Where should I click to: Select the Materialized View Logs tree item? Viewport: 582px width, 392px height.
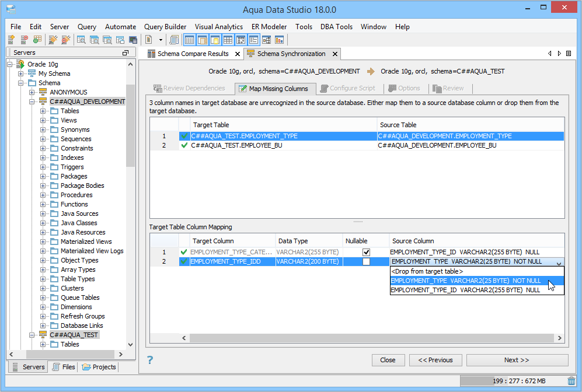click(92, 251)
